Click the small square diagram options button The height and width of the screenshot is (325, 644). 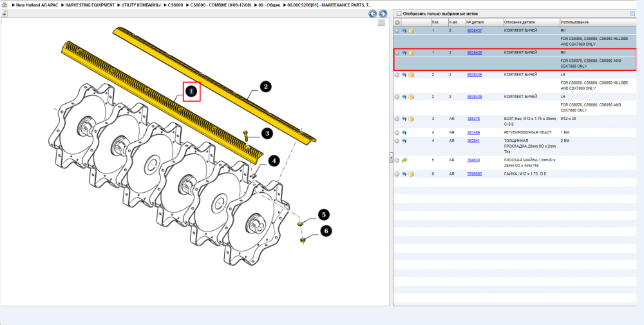[x=381, y=23]
